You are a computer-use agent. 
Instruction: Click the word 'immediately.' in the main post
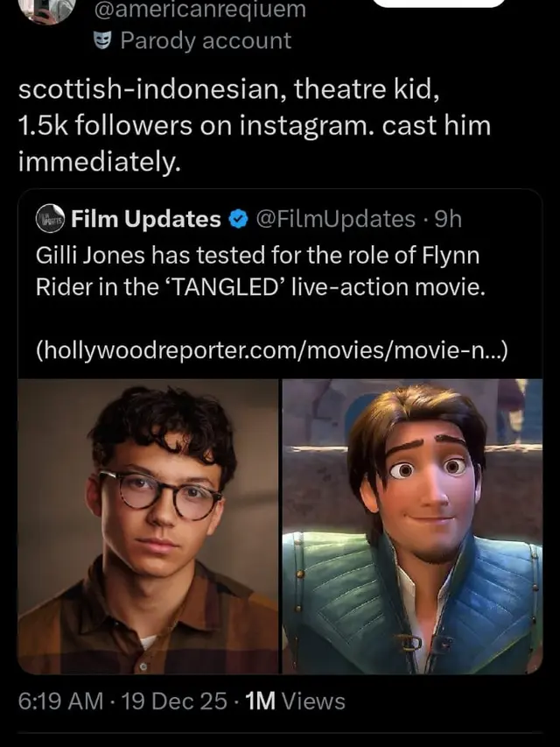(x=100, y=162)
